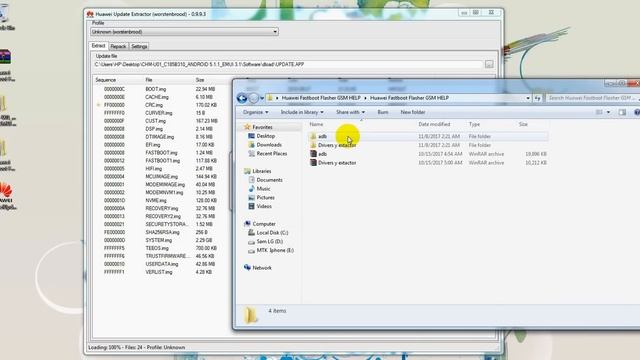Focus the Explorer search box

click(592, 98)
